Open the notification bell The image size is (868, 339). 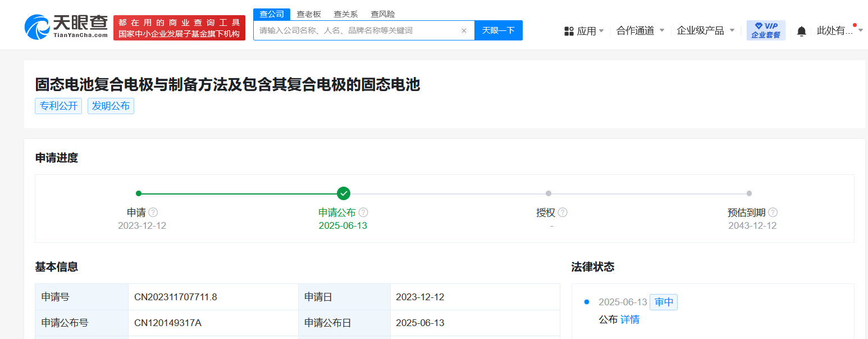point(801,31)
